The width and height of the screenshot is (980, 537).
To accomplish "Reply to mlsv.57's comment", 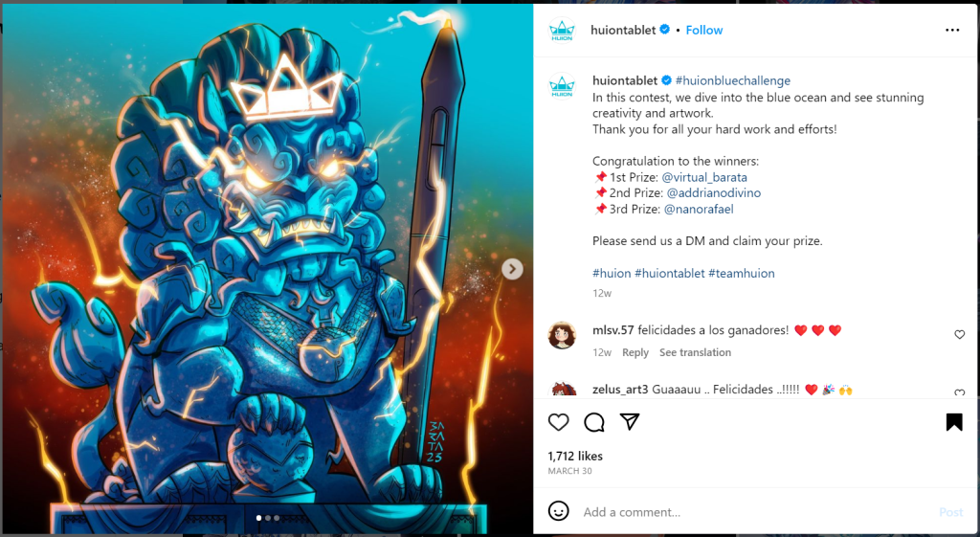I will click(635, 352).
